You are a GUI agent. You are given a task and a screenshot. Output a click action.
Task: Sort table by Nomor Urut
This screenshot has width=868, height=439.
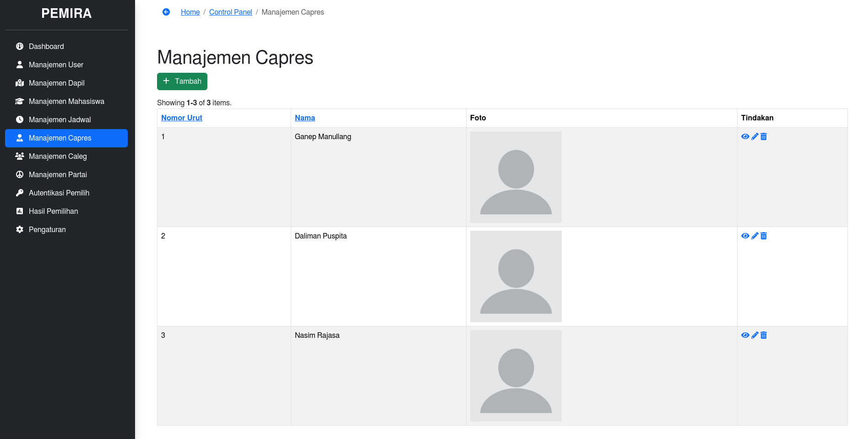[x=181, y=118]
